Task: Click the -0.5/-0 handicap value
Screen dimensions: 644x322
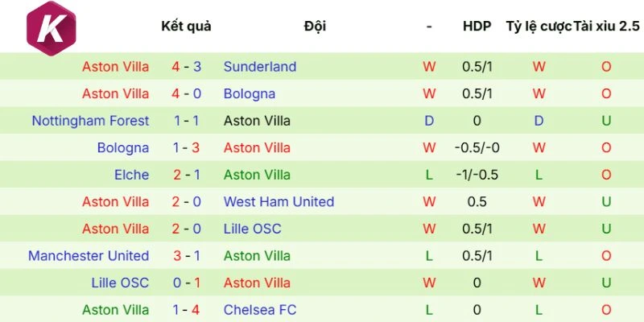Action: tap(477, 148)
